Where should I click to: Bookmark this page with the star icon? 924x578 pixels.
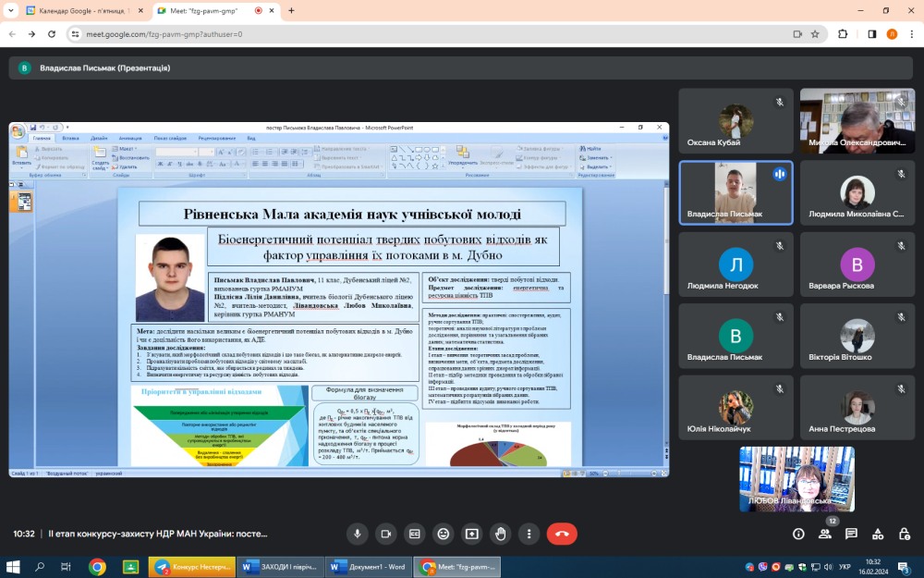(815, 34)
